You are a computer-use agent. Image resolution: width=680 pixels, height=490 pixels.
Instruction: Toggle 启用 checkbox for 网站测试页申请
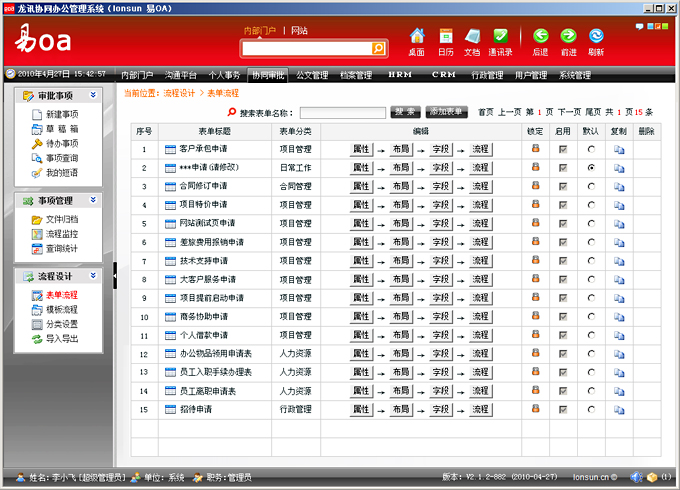point(563,224)
